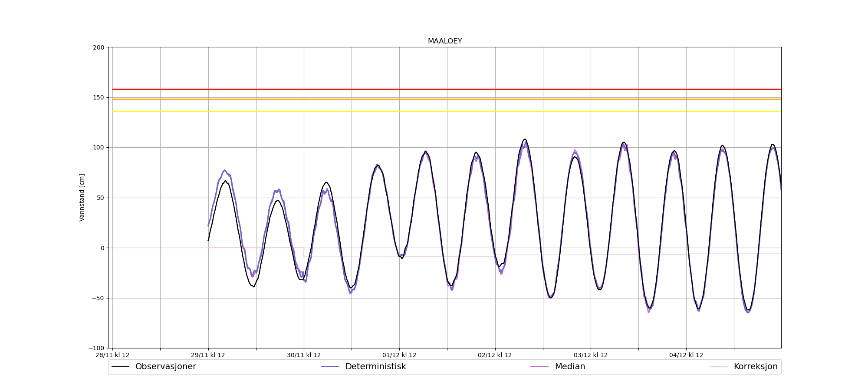Click the 29/11 kl 12 x-axis tick label

click(208, 355)
